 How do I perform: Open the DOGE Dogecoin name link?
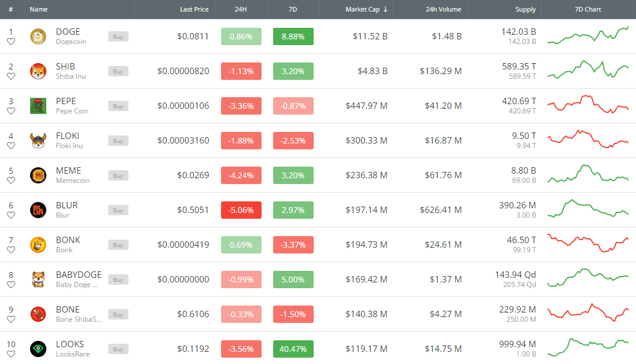(x=71, y=36)
